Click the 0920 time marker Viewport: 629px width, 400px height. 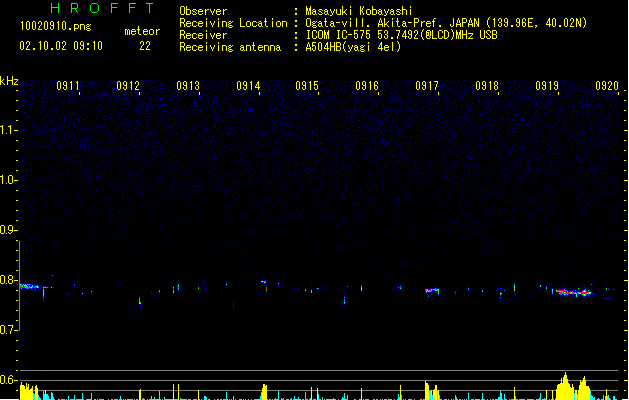click(x=607, y=86)
